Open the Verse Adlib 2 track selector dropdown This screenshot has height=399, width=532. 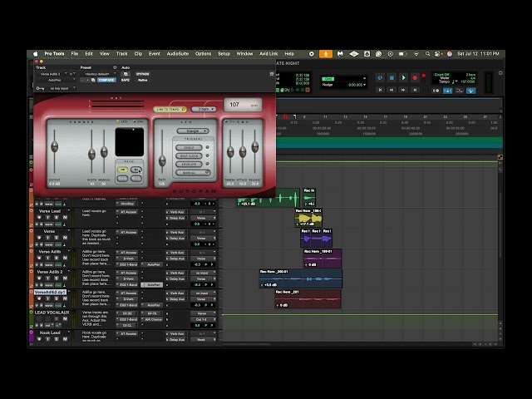(52, 74)
